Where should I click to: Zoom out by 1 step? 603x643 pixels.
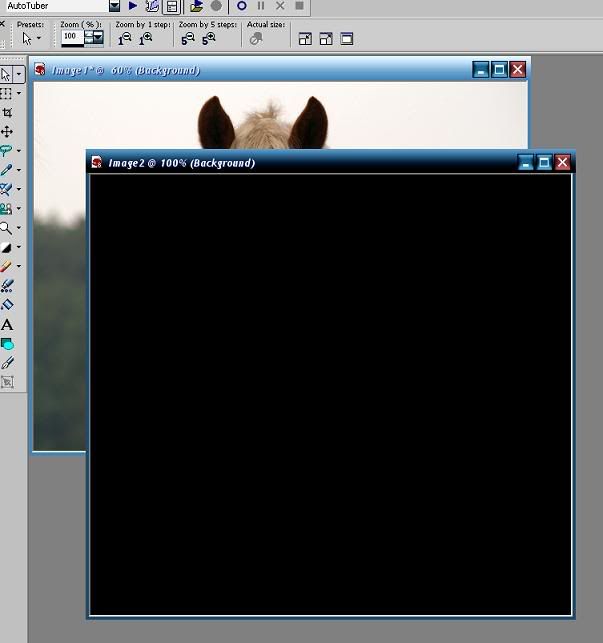tap(124, 39)
